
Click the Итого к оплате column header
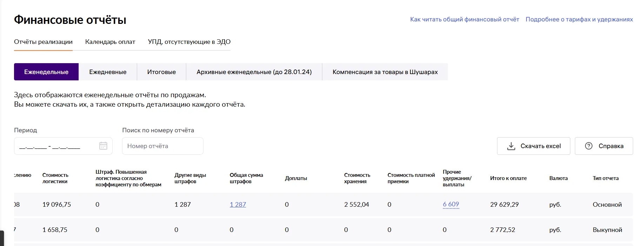coord(508,178)
